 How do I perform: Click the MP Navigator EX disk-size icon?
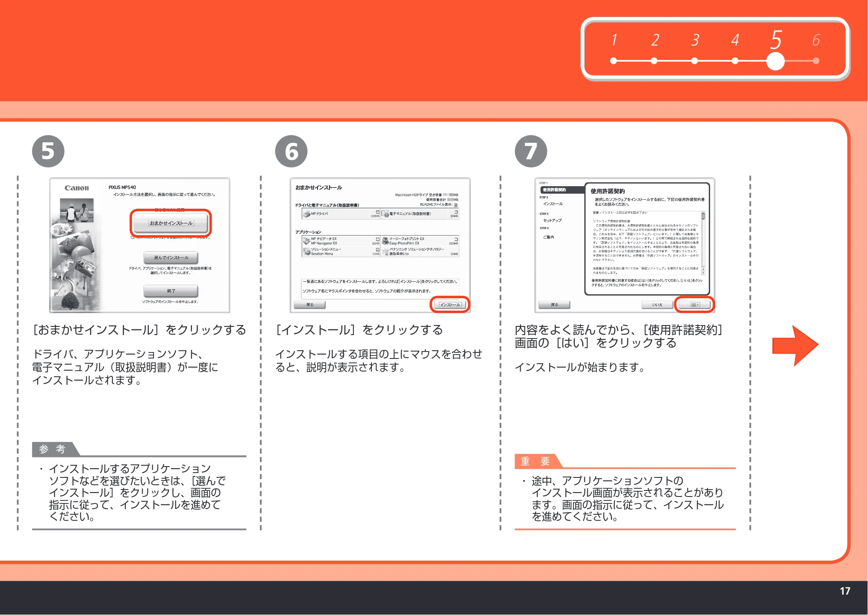pyautogui.click(x=377, y=239)
